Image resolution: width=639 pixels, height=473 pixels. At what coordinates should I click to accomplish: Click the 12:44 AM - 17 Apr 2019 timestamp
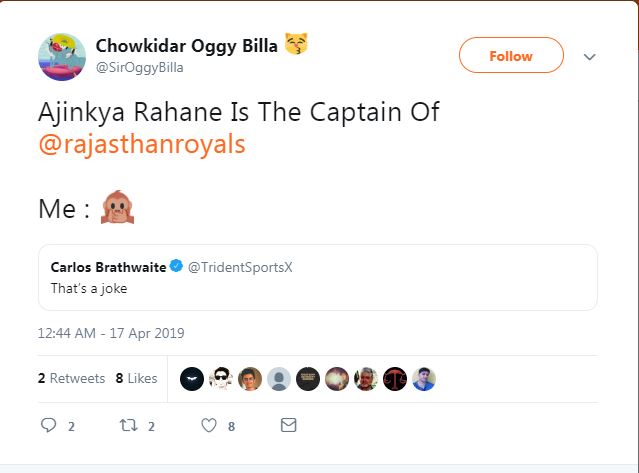111,333
